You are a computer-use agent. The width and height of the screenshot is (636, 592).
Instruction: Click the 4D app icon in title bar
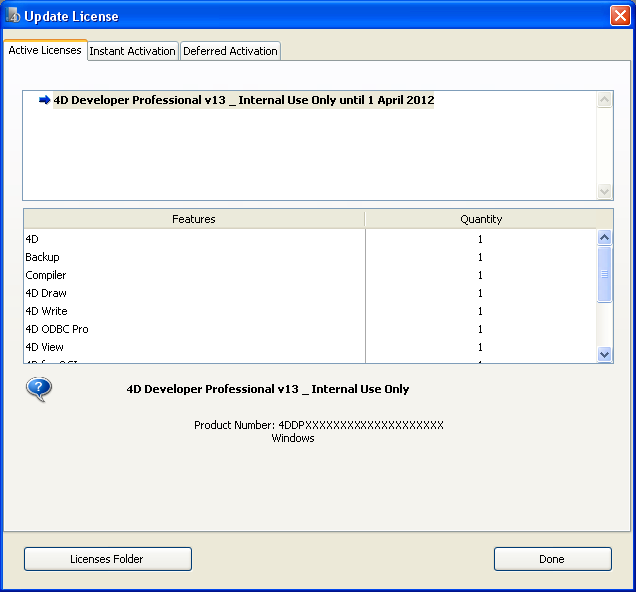pyautogui.click(x=13, y=16)
